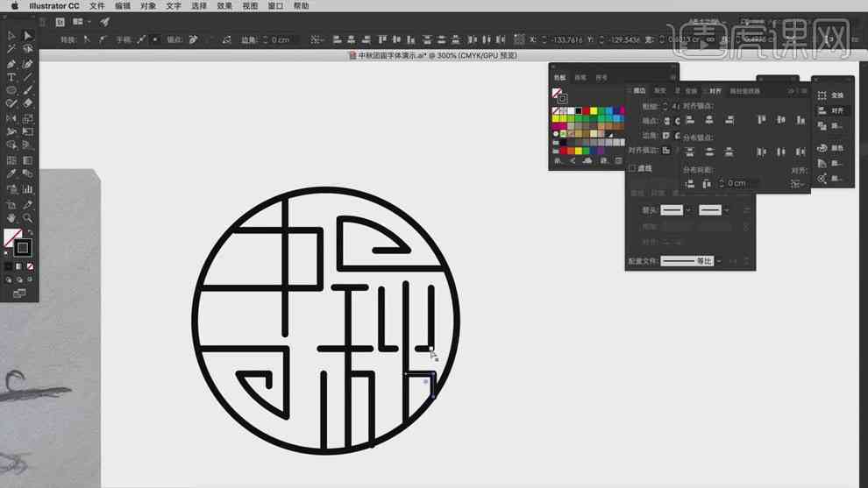Select the Selection tool (black arrow)
Image resolution: width=868 pixels, height=488 pixels.
pos(11,36)
